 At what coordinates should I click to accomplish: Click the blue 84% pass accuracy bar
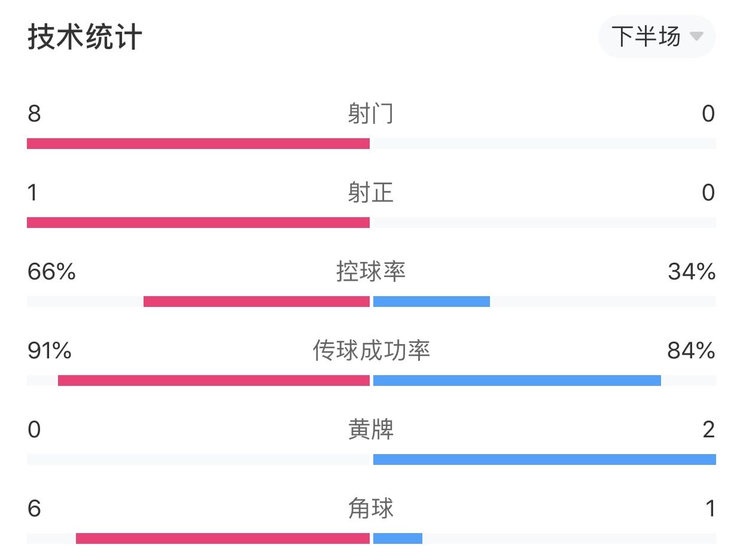coord(517,381)
